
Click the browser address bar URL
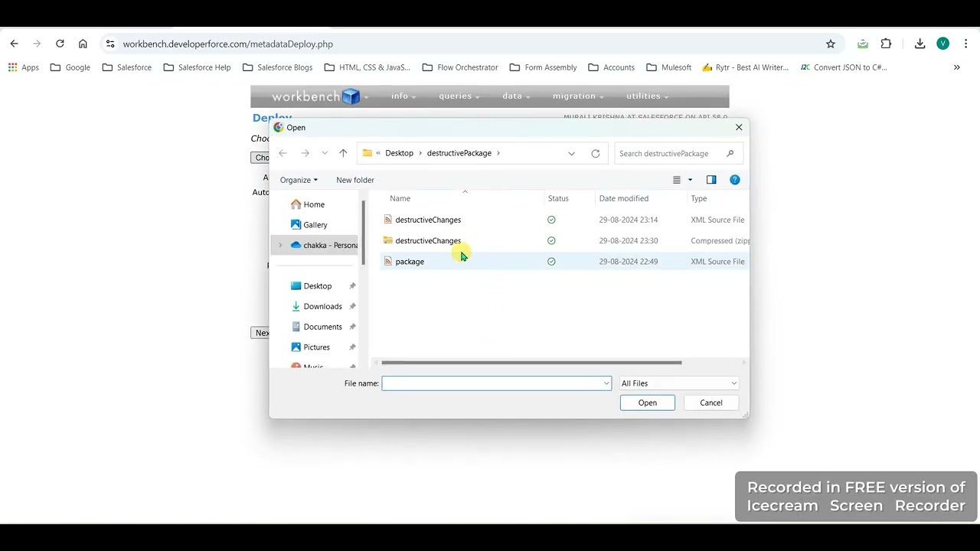tap(228, 44)
